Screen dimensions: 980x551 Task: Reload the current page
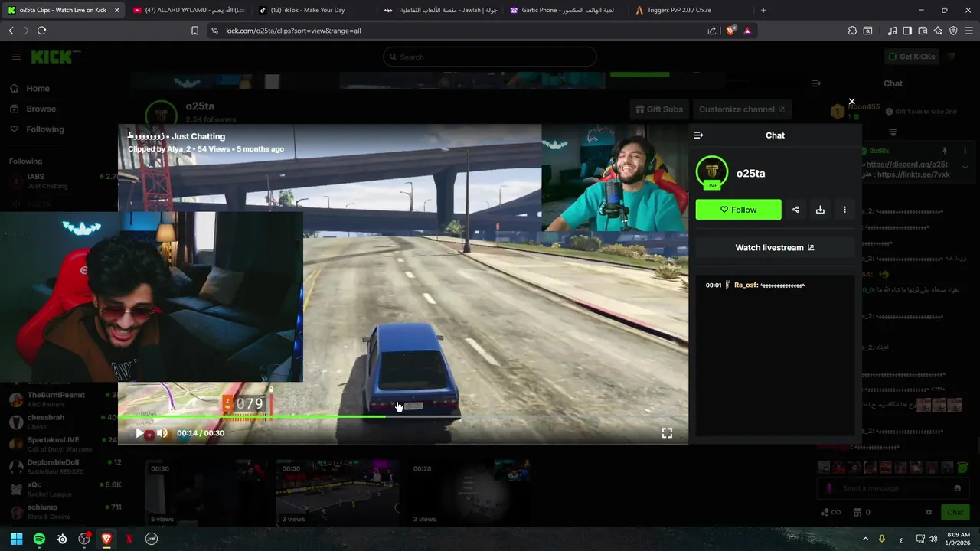[x=41, y=31]
